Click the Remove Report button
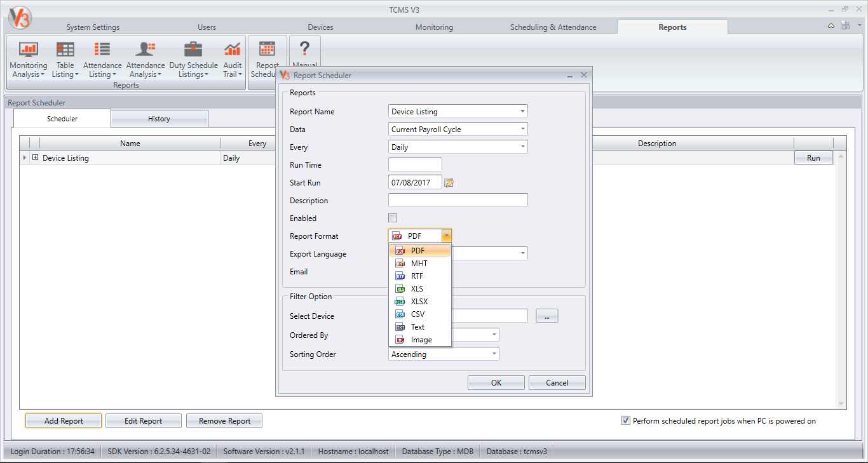This screenshot has width=868, height=463. click(224, 420)
